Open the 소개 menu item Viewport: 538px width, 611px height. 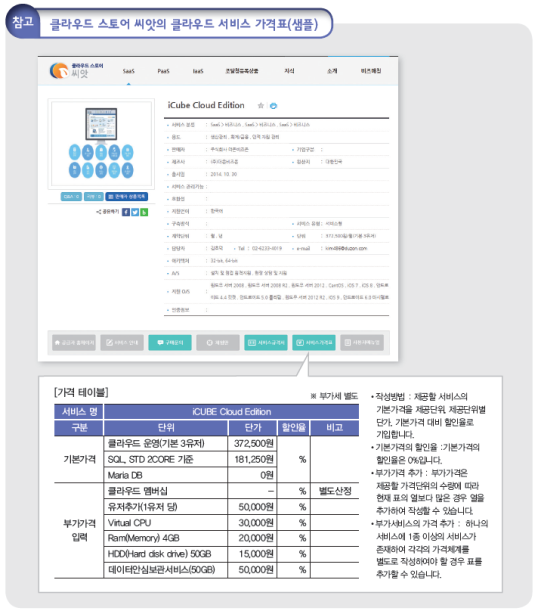(x=332, y=71)
